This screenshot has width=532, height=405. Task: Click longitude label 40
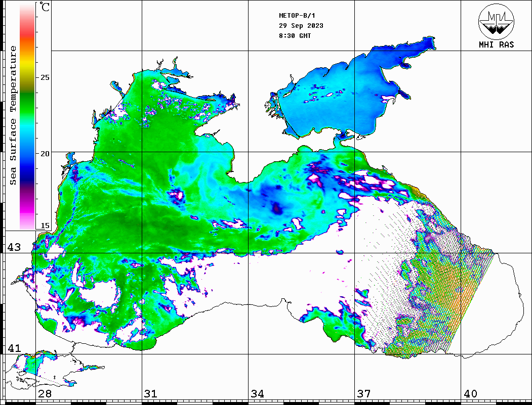pyautogui.click(x=470, y=393)
